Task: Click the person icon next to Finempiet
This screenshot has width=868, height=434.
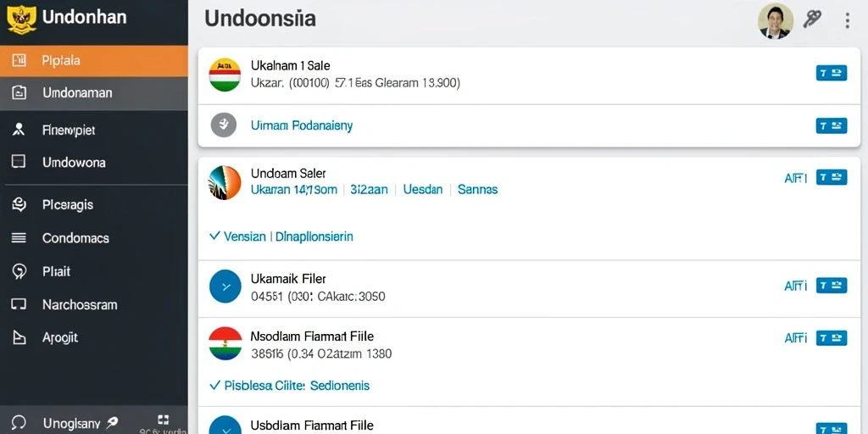Action: click(x=19, y=130)
